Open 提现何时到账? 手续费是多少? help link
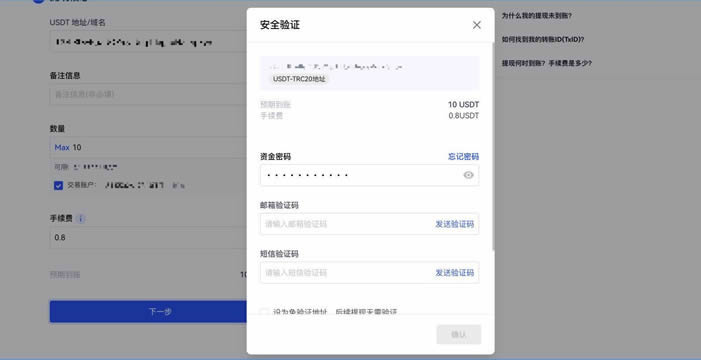The image size is (701, 360). click(547, 63)
